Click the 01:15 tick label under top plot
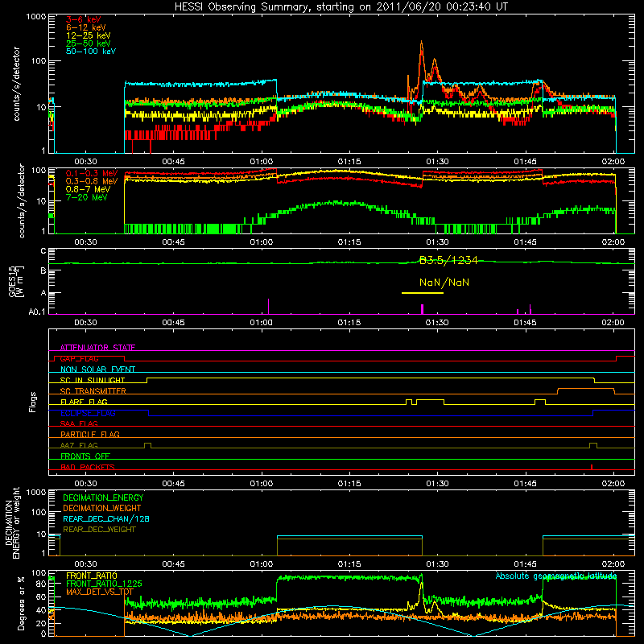This screenshot has height=644, width=644. click(x=349, y=162)
